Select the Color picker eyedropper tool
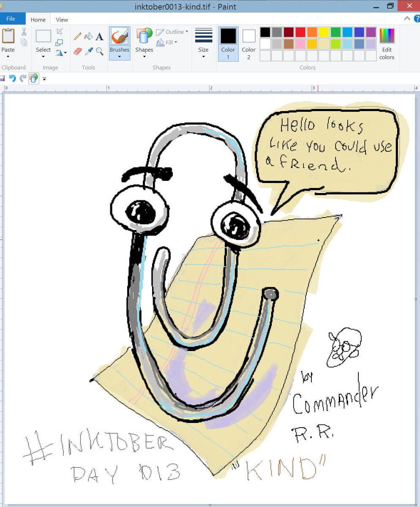This screenshot has height=507, width=420. pyautogui.click(x=88, y=51)
